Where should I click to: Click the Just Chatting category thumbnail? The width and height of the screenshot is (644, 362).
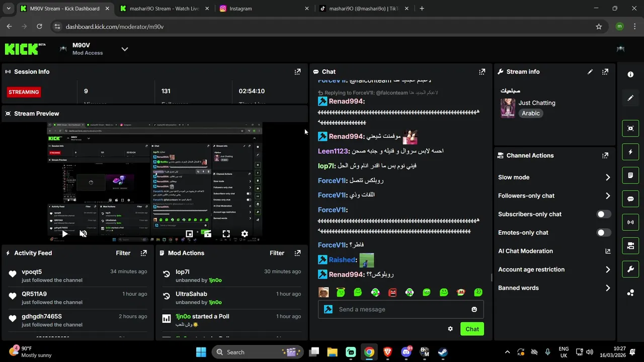click(x=508, y=108)
